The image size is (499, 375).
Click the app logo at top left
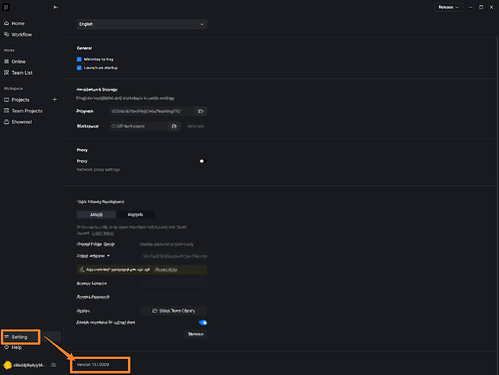(x=6, y=7)
